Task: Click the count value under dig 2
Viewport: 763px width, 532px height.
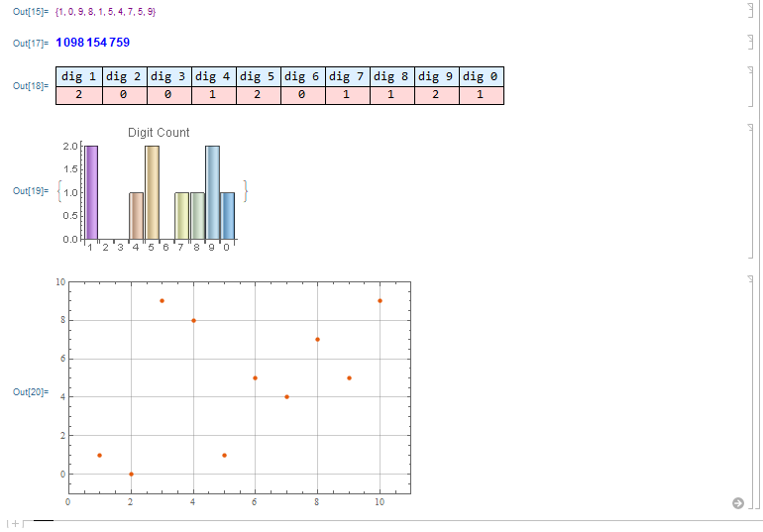Action: click(x=124, y=95)
